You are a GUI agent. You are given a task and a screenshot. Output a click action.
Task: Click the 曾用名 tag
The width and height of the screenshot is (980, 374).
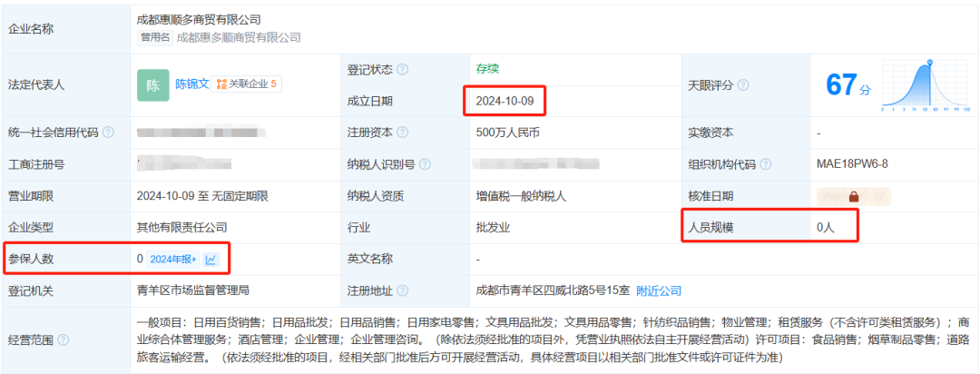[154, 37]
